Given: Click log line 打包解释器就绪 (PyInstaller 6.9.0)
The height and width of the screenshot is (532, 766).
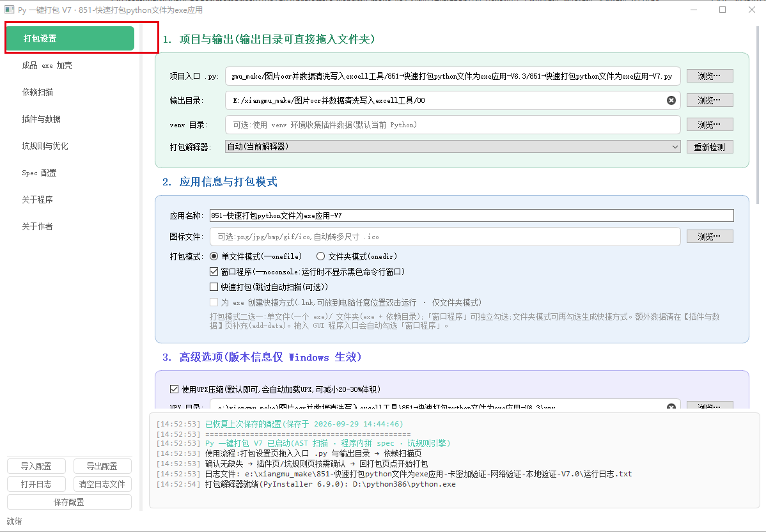Looking at the screenshot, I should [x=306, y=484].
